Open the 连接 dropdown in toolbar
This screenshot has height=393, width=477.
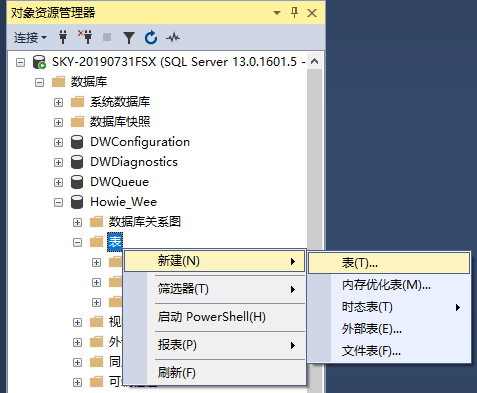coord(30,38)
